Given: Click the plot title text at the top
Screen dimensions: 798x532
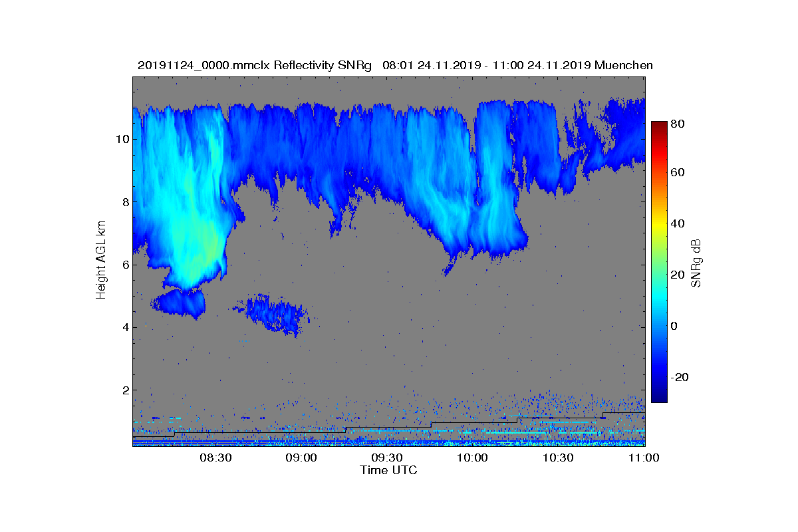Looking at the screenshot, I should [395, 65].
